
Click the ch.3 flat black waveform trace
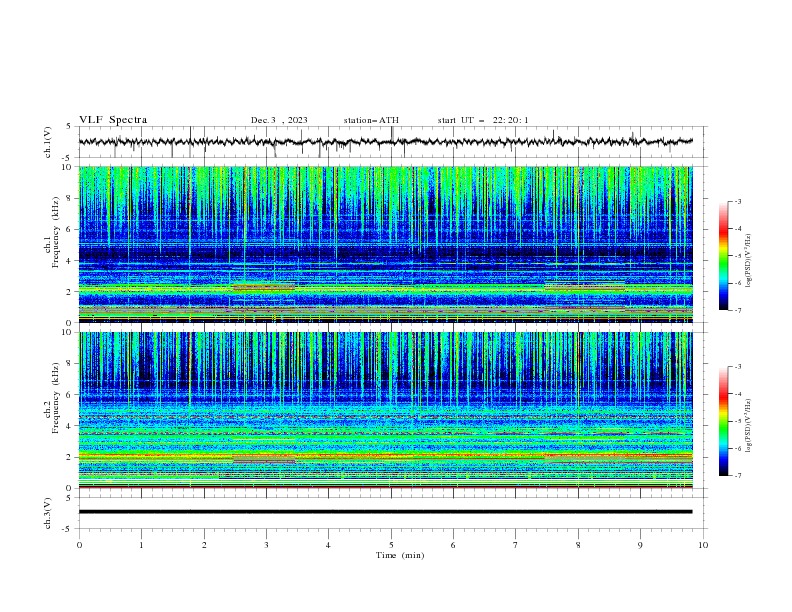point(385,512)
